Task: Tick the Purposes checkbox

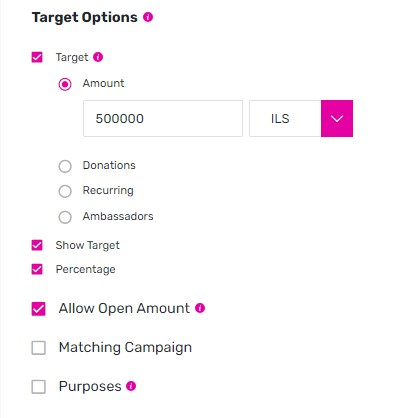Action: [38, 387]
